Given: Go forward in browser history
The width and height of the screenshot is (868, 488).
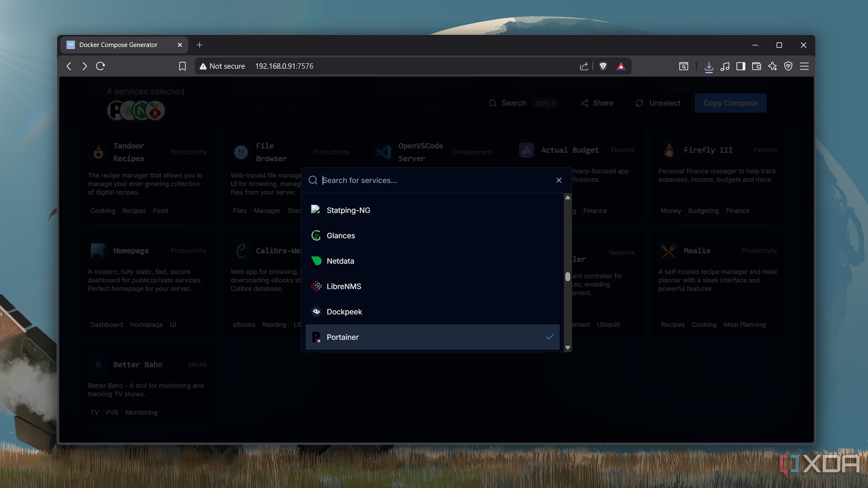Looking at the screenshot, I should point(85,66).
